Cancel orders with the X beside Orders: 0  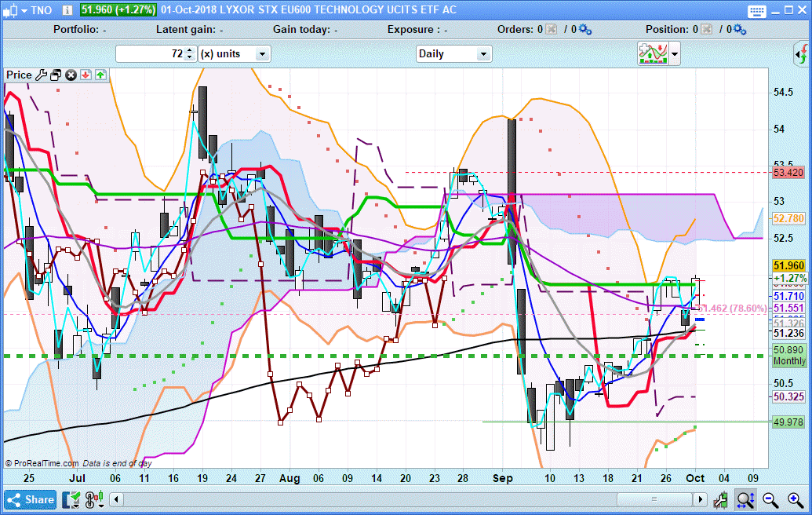click(x=552, y=30)
